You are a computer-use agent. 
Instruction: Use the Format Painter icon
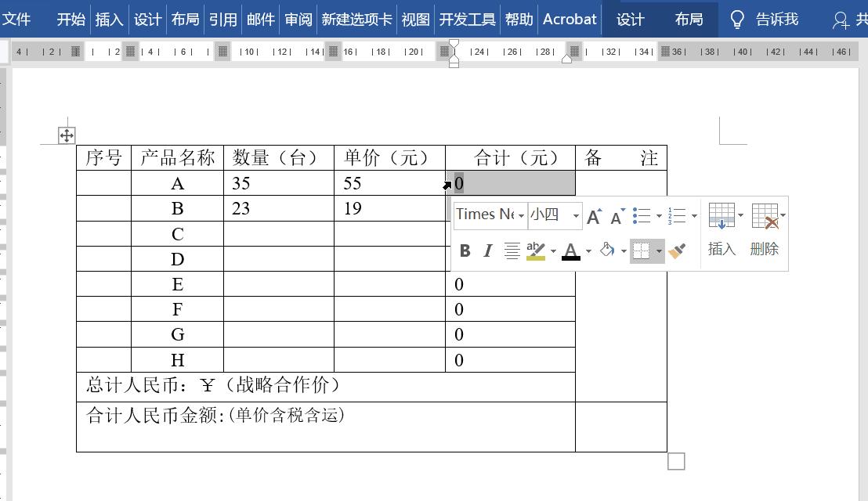(x=678, y=250)
